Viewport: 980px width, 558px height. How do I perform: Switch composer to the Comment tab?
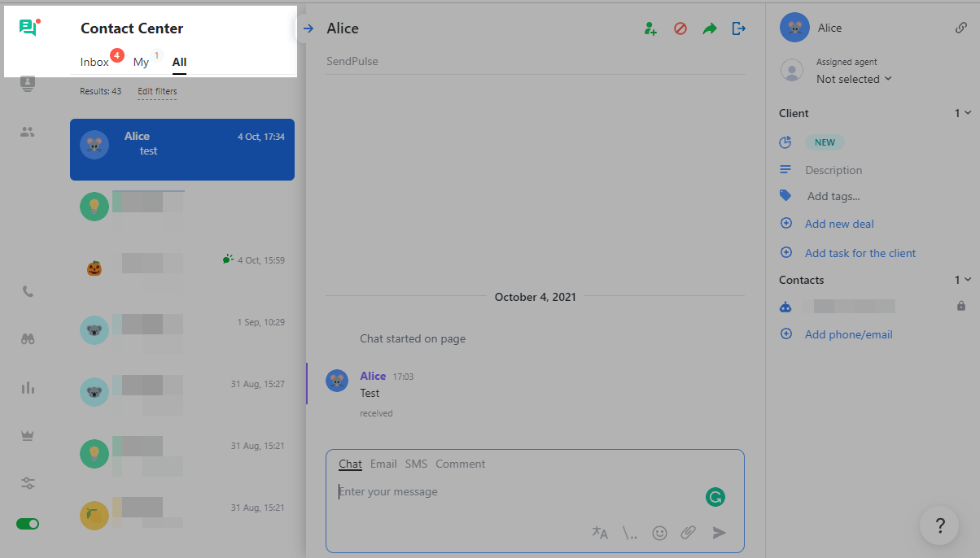(x=460, y=464)
